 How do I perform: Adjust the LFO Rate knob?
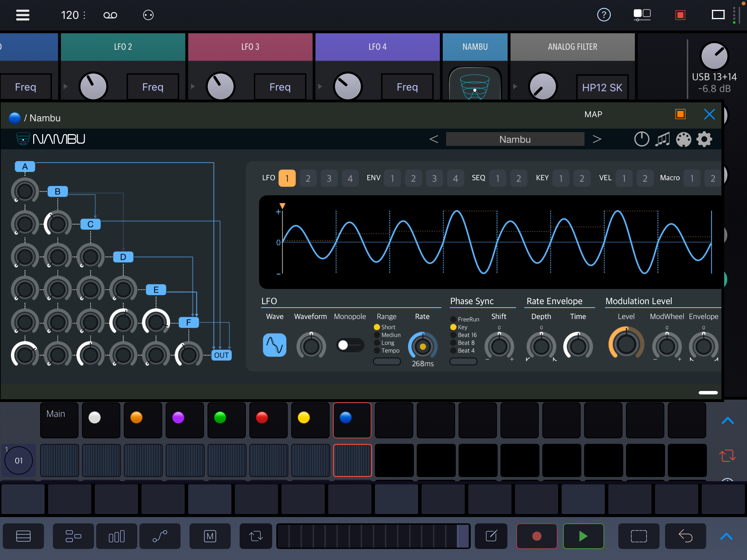pos(423,346)
